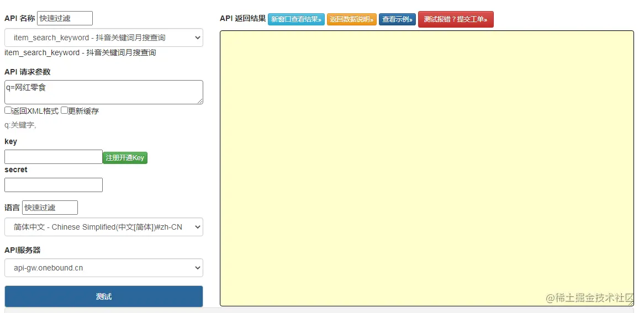Click the 查看示例 button
This screenshot has width=644, height=313.
397,19
